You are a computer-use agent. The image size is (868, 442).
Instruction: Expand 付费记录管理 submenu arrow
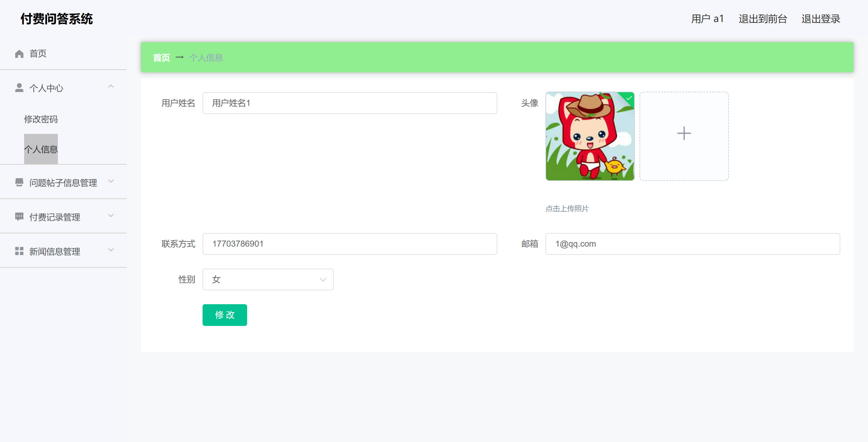click(x=111, y=216)
